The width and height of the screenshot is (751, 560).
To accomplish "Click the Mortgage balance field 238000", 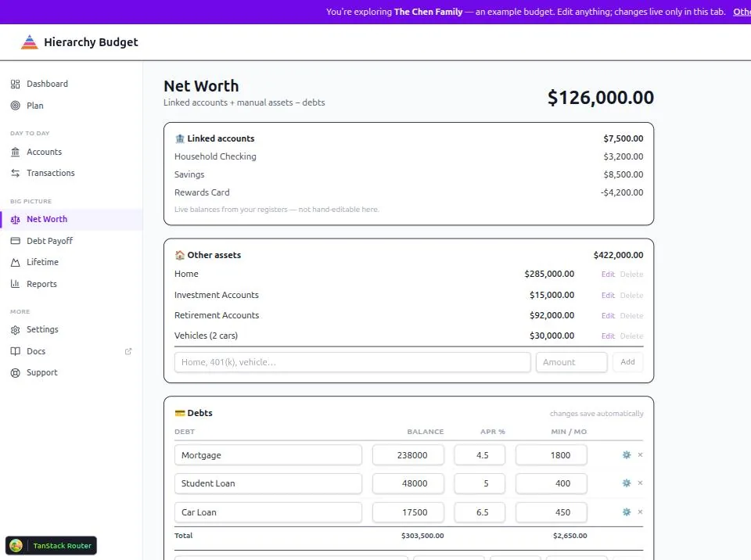I will click(x=408, y=455).
